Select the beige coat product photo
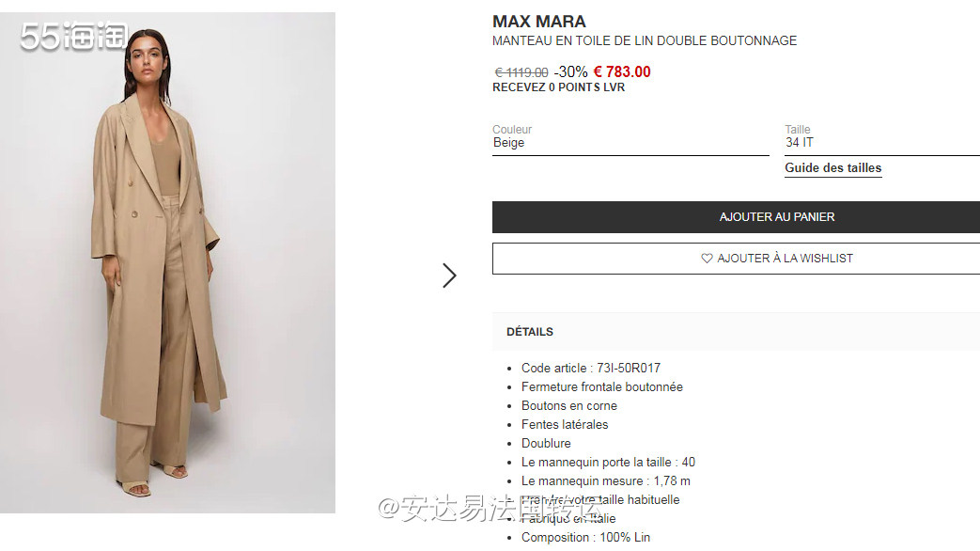Viewport: 980px width, 551px height. (167, 262)
